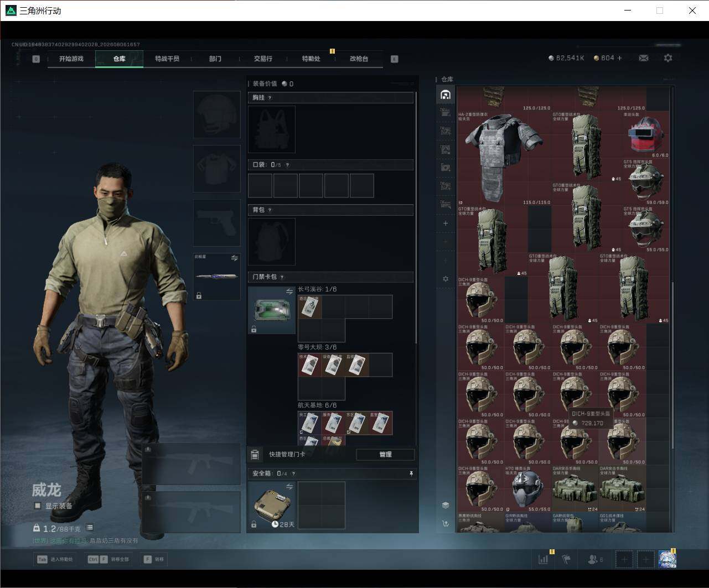
Task: Click the 转移 F button
Action: (x=154, y=559)
